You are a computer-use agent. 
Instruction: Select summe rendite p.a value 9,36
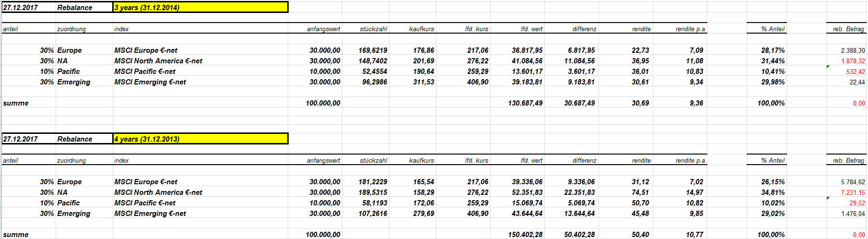pos(696,103)
